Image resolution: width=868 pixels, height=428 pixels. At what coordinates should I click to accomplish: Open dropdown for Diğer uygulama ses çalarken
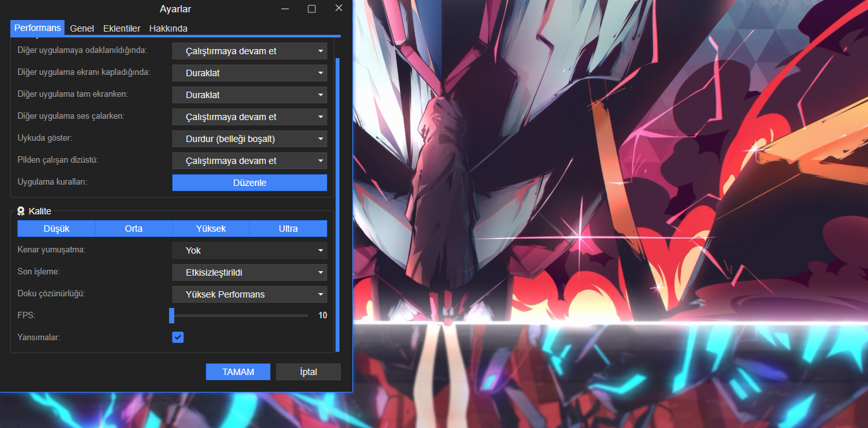click(x=250, y=117)
